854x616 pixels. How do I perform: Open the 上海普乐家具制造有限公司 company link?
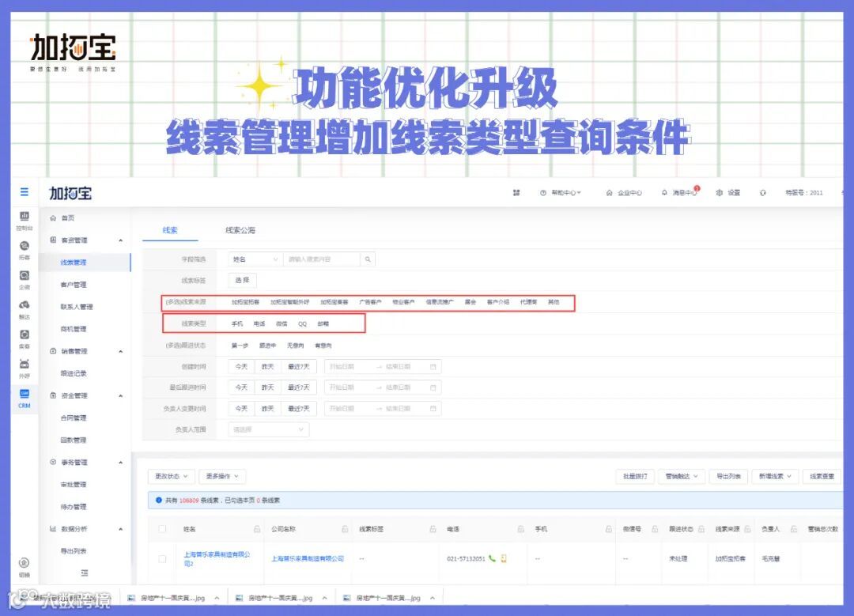[x=308, y=559]
